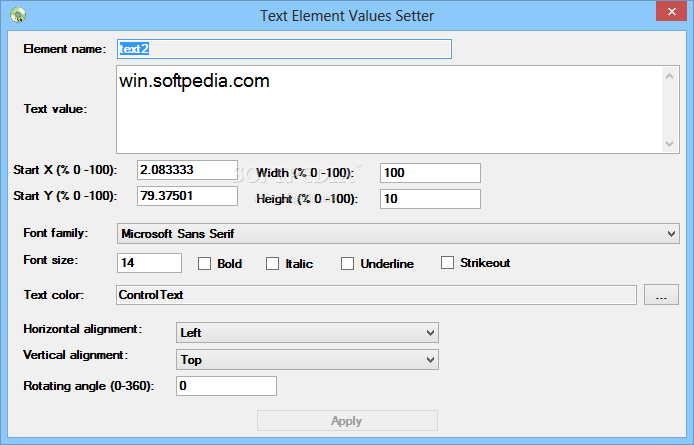Click the Apply button
Viewport: 694px width, 445px height.
347,421
